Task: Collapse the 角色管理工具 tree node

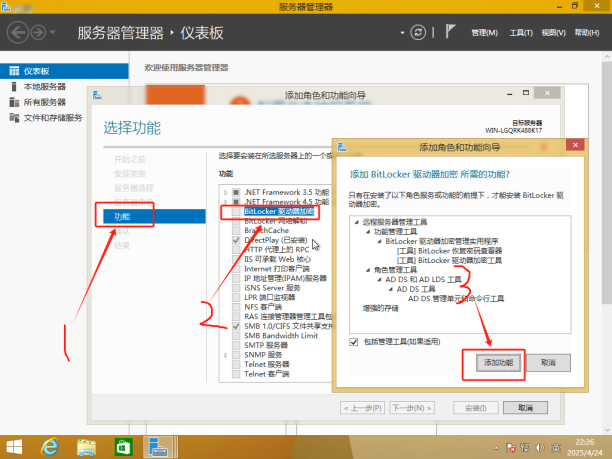Action: point(368,270)
